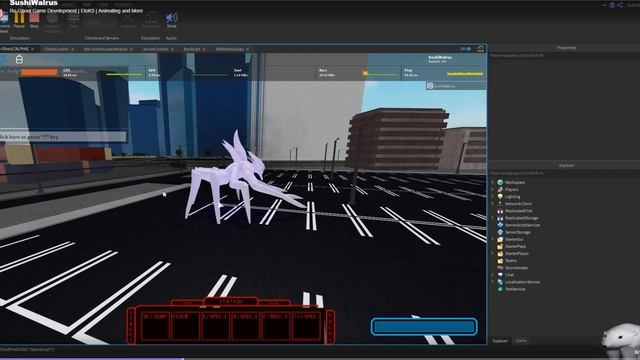
Task: Click the NetworkClient icon in Explorer
Action: [500, 204]
